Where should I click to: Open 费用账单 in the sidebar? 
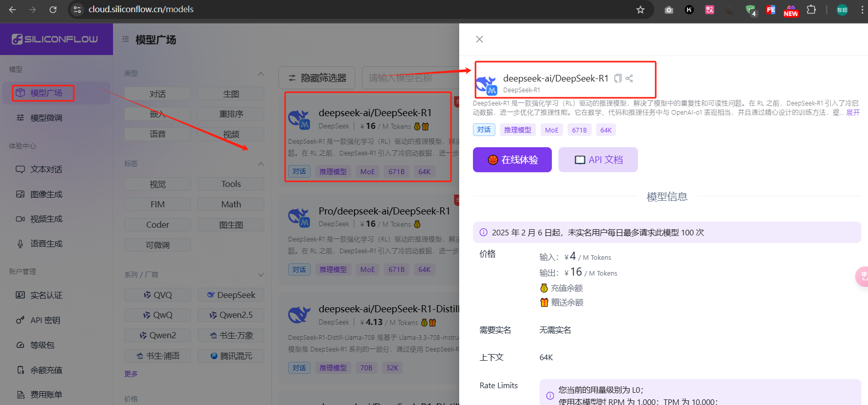click(x=56, y=394)
